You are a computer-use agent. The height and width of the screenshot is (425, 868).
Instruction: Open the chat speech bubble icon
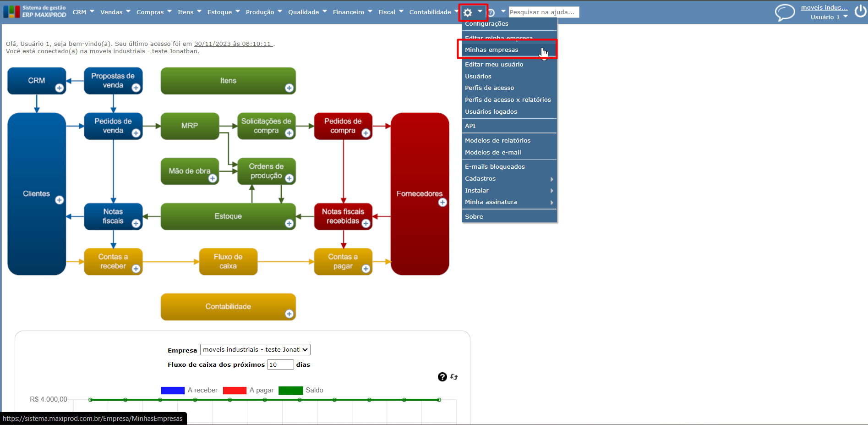pos(785,12)
